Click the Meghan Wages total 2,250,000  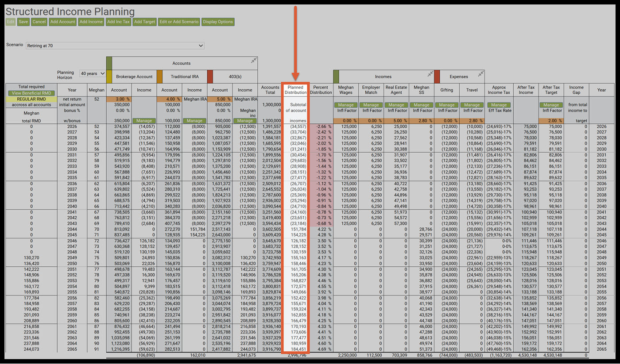(348, 355)
